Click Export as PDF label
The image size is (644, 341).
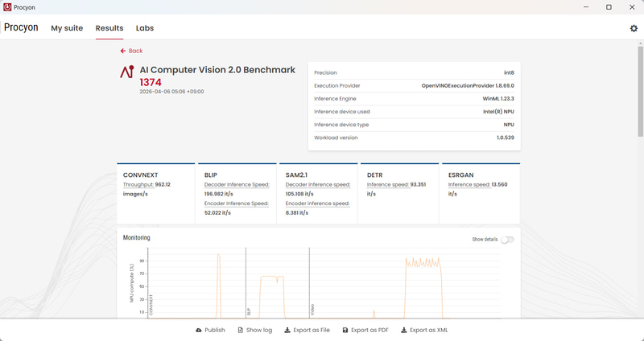(369, 330)
